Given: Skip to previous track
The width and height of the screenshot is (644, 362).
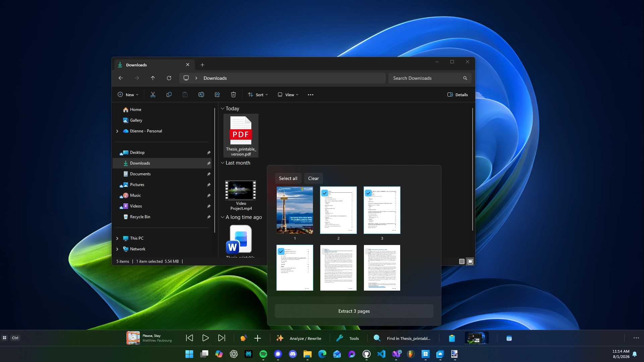Looking at the screenshot, I should click(190, 338).
